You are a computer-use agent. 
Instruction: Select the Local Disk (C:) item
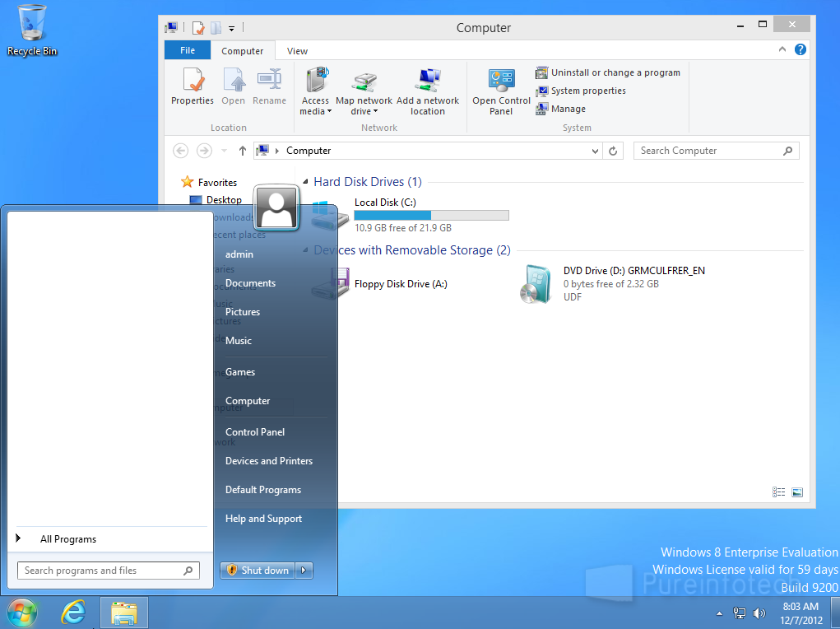click(x=410, y=215)
